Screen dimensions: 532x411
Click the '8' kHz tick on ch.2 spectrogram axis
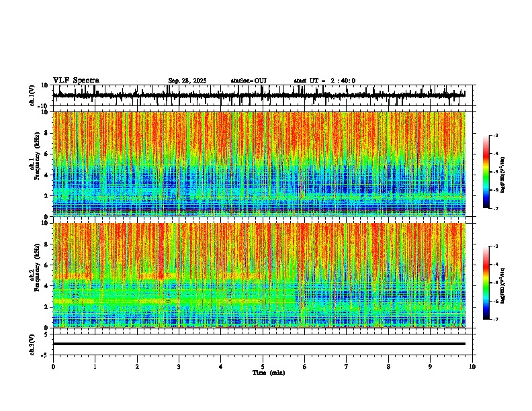pos(47,244)
